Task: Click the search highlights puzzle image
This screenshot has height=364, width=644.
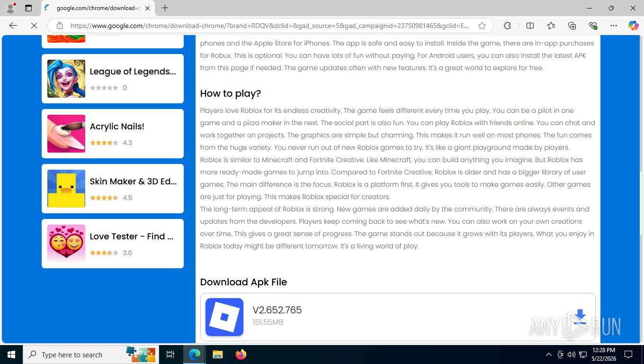Action: click(140, 355)
